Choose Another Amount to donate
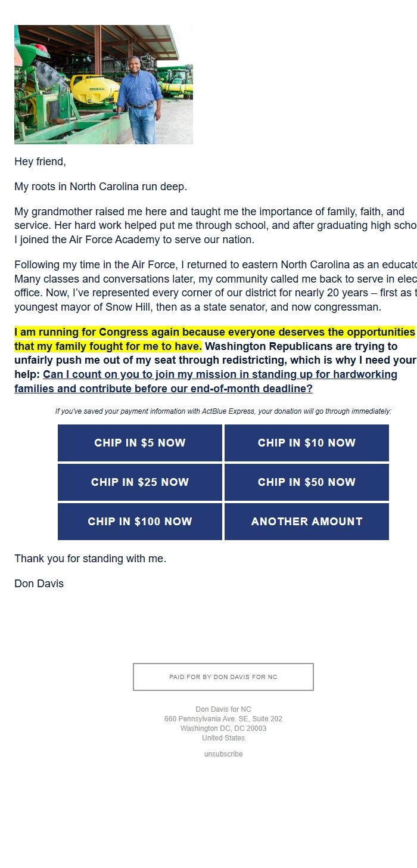The height and width of the screenshot is (868, 417). 306,521
